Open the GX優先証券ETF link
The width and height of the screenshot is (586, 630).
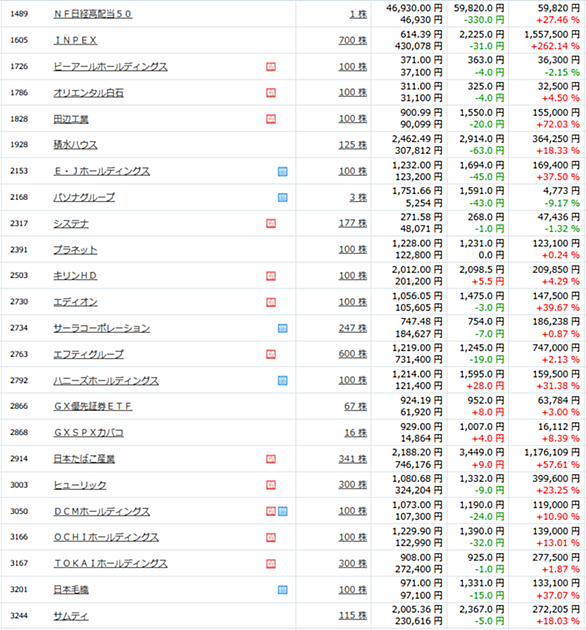(x=93, y=406)
